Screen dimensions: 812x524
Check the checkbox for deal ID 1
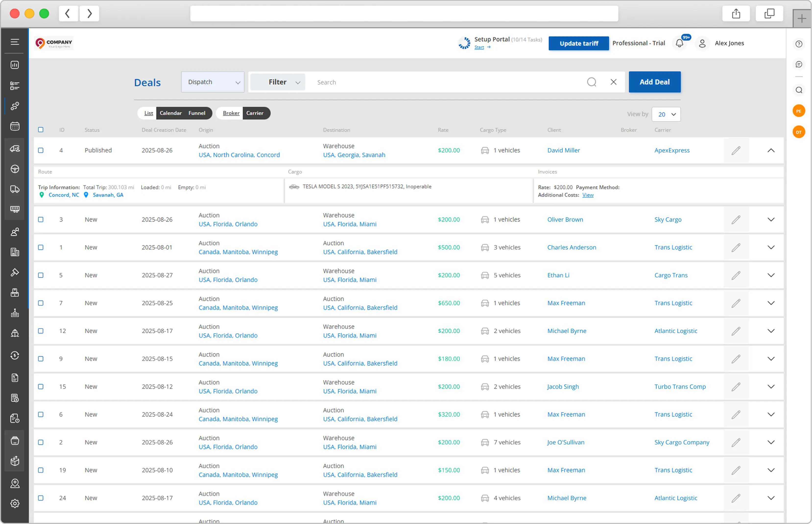click(x=41, y=247)
